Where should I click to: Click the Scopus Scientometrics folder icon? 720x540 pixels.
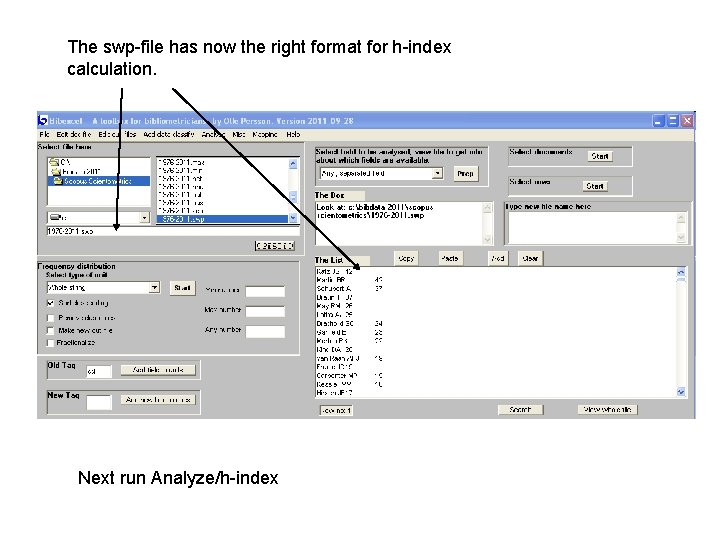coord(58,181)
